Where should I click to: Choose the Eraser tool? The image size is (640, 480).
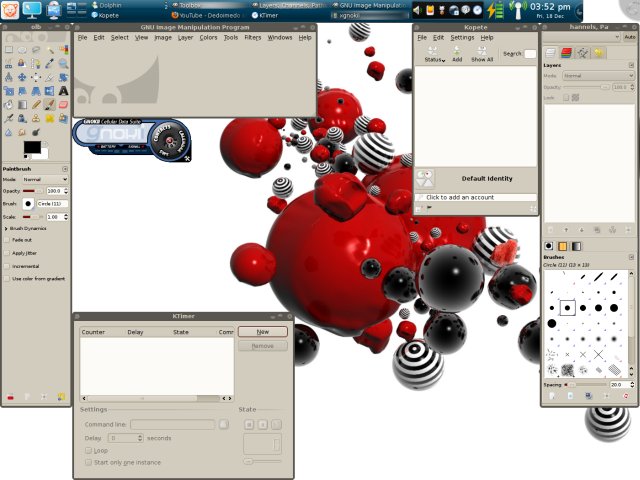point(63,105)
